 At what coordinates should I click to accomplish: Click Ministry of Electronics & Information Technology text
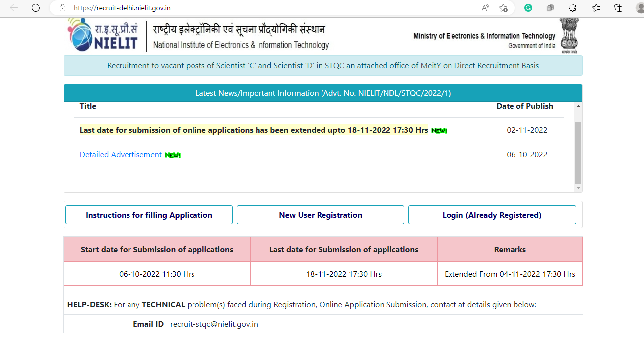tap(484, 36)
